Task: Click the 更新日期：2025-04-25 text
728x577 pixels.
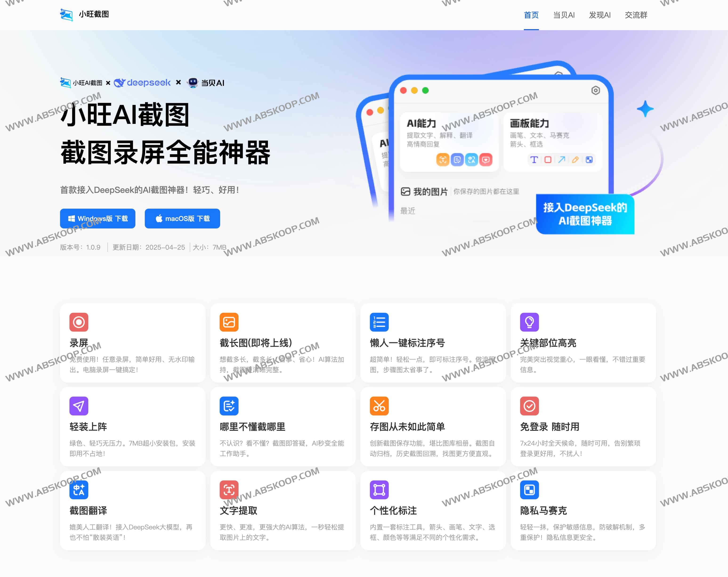Action: [149, 247]
